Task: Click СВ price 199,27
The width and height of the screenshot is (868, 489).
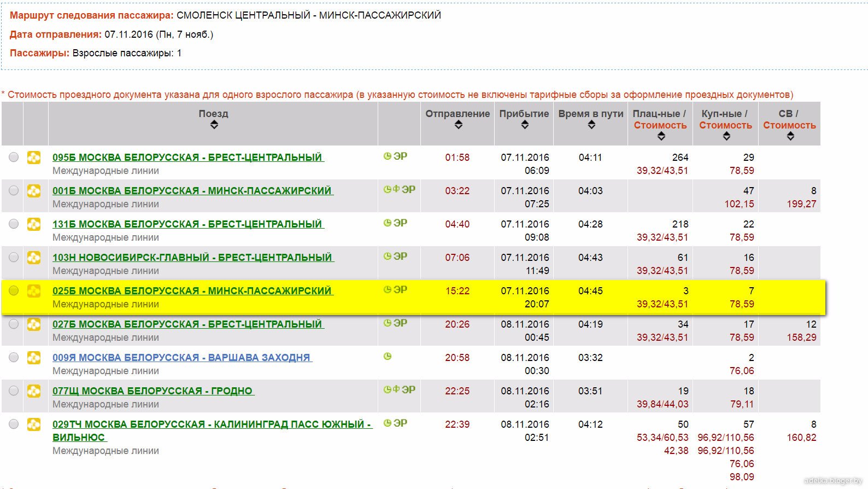Action: tap(801, 204)
